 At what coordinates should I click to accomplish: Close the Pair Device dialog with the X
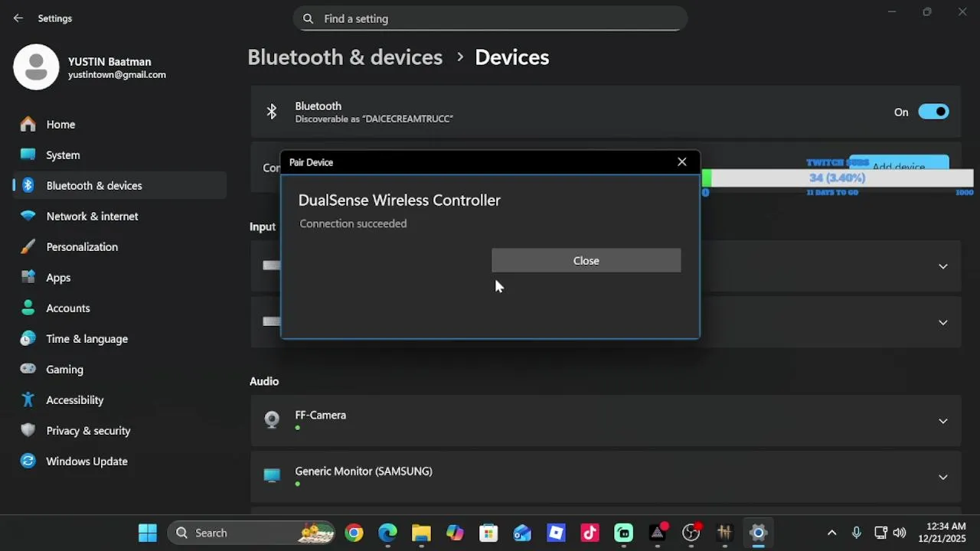click(682, 162)
